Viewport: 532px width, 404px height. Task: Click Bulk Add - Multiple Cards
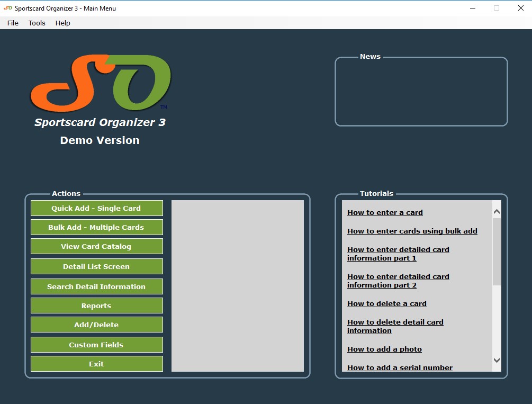click(96, 227)
